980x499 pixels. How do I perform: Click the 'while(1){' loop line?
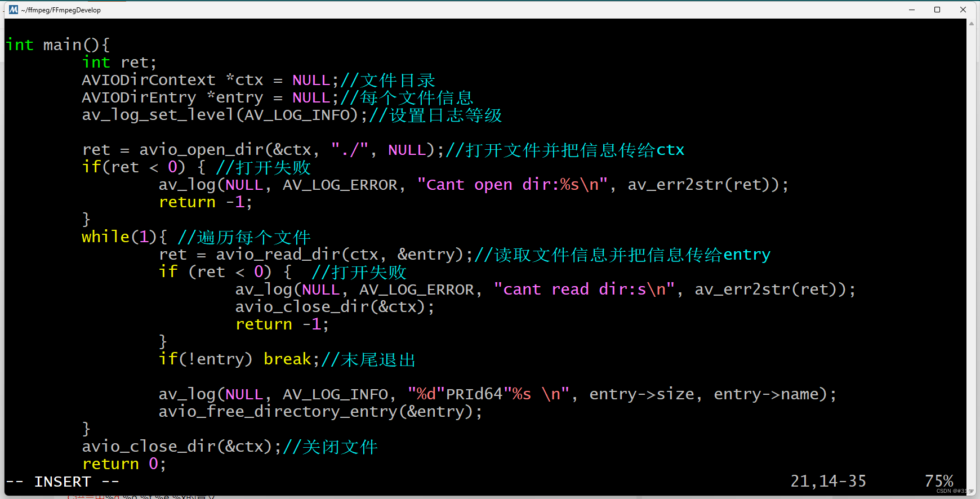tap(124, 237)
